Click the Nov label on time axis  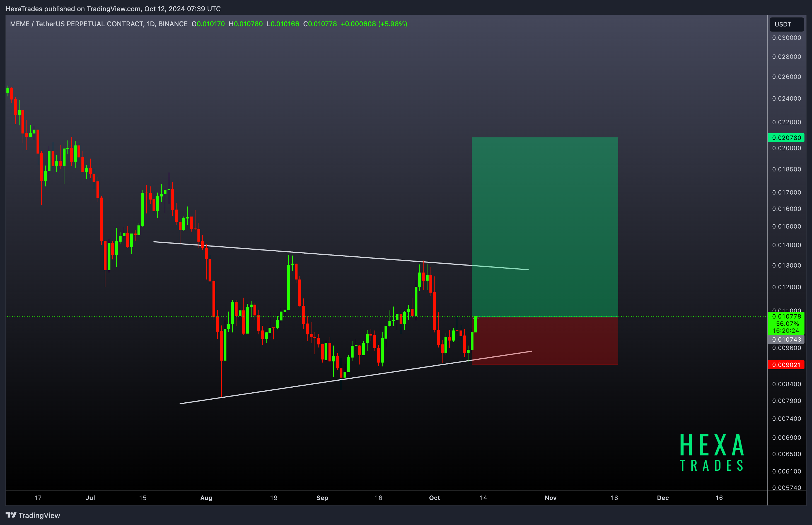[x=550, y=498]
